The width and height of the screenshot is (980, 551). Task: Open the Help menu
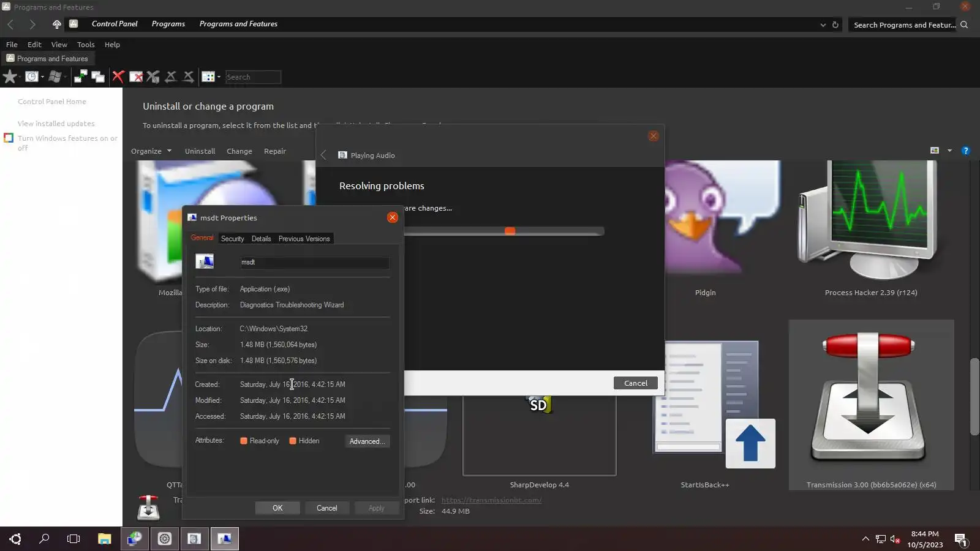point(112,45)
